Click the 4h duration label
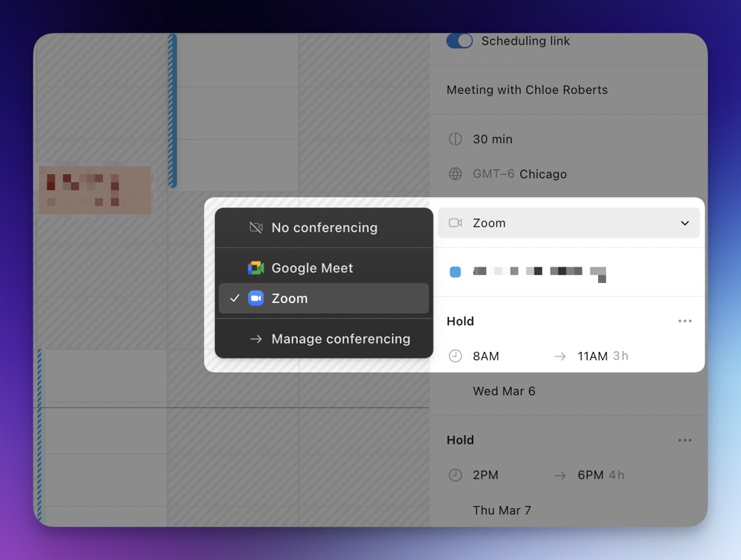Viewport: 741px width, 560px height. [617, 475]
